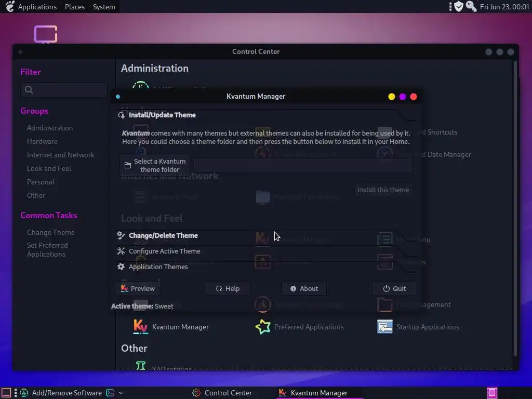532x399 pixels.
Task: Click the Administration section heading
Action: point(155,68)
